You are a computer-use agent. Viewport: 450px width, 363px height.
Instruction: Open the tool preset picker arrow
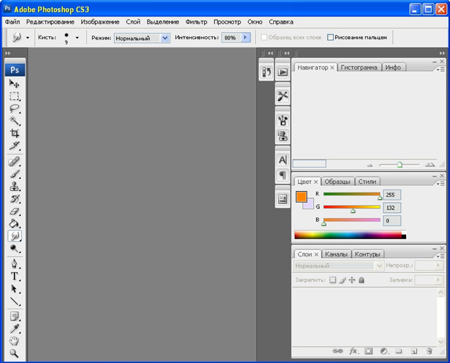[27, 38]
